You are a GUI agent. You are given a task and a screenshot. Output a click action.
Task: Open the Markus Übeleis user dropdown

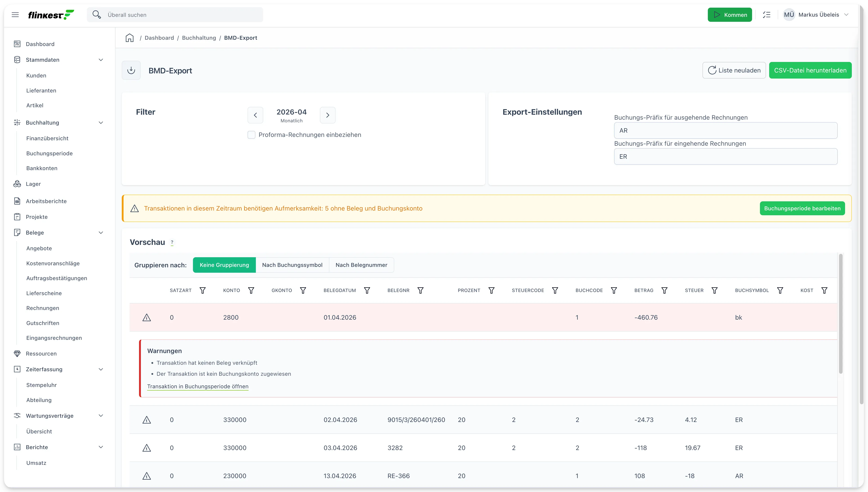pyautogui.click(x=816, y=15)
